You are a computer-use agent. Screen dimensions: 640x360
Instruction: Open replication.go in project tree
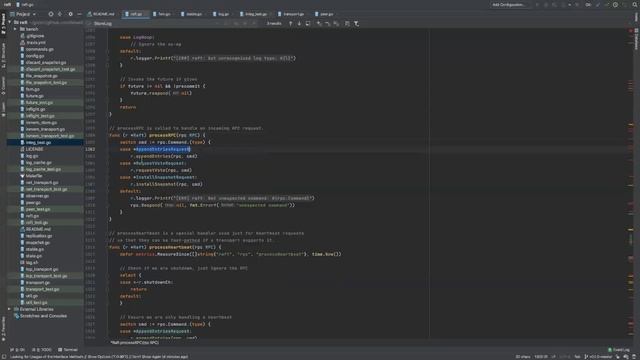click(x=36, y=236)
